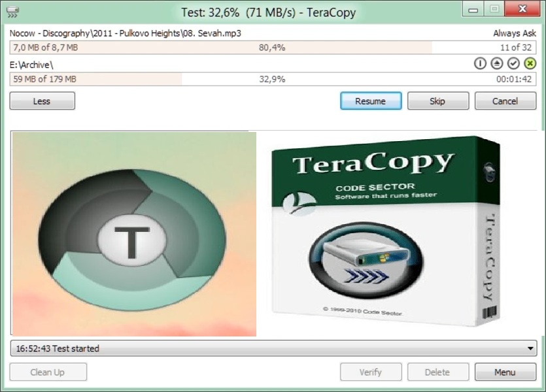
Task: Click the green X abort icon
Action: coord(530,63)
